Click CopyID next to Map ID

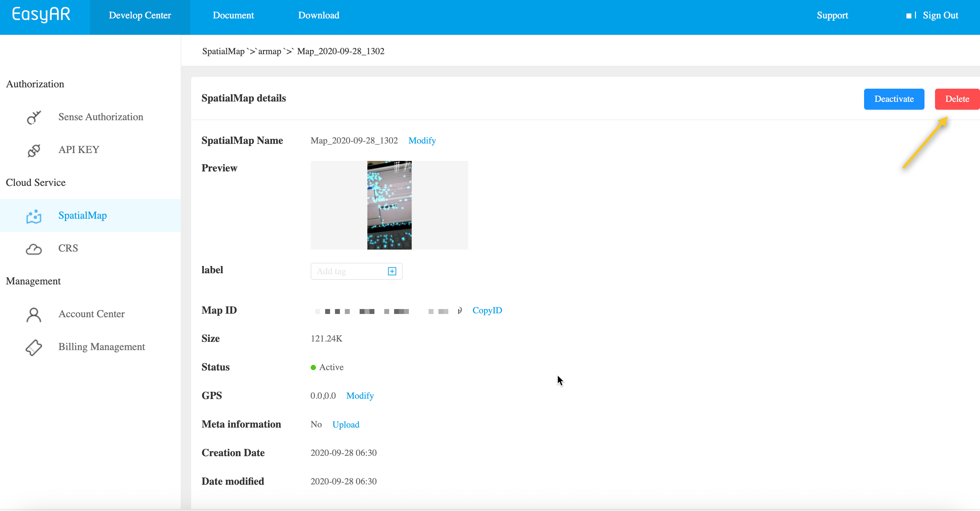point(487,310)
